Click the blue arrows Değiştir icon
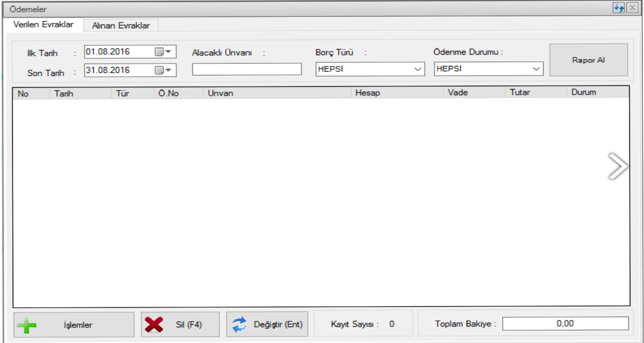The width and height of the screenshot is (644, 343). 239,325
